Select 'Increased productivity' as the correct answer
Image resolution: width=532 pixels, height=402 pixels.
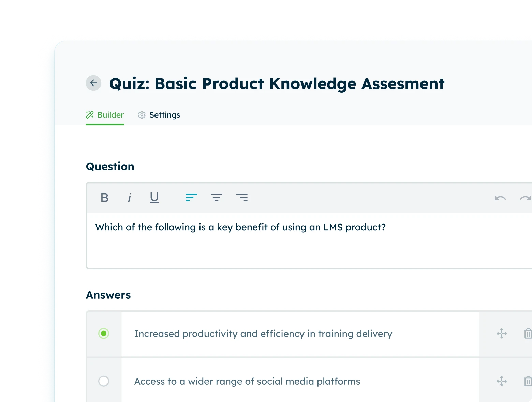pos(104,333)
